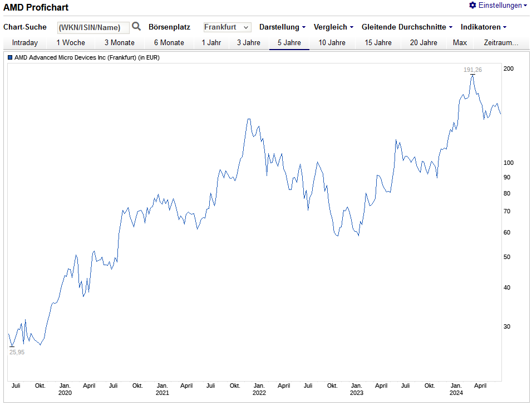Click the Chart-Suche label
This screenshot has height=405, width=532.
point(25,27)
